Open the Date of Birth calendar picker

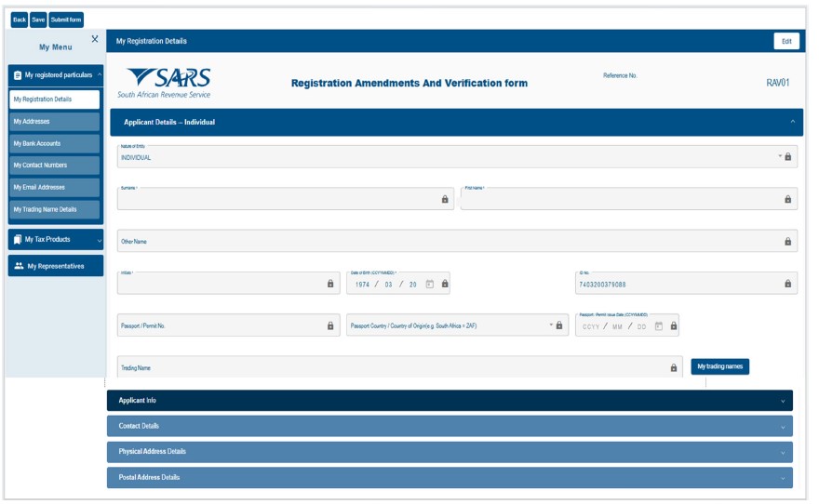click(x=429, y=284)
